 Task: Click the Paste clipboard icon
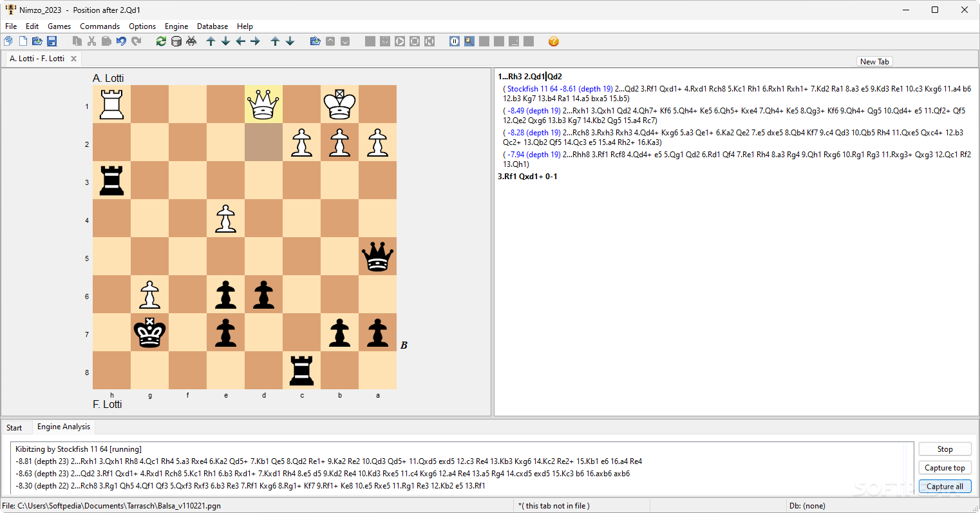click(x=106, y=41)
